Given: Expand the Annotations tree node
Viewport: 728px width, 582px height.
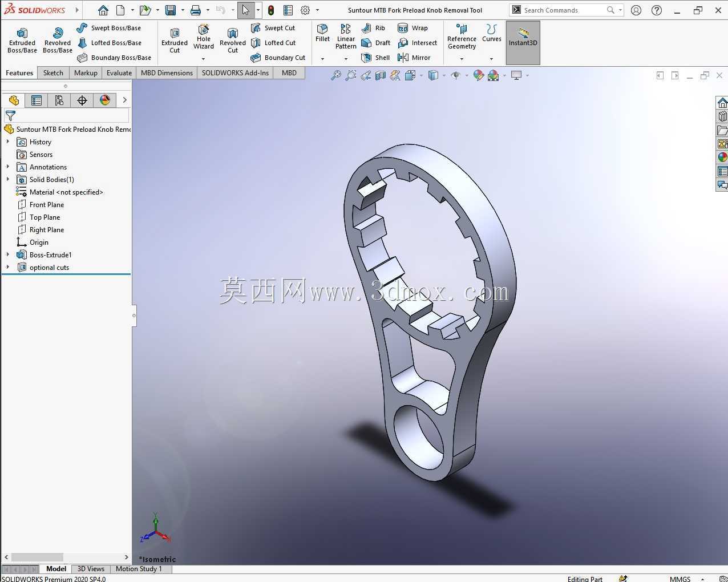Looking at the screenshot, I should tap(7, 167).
